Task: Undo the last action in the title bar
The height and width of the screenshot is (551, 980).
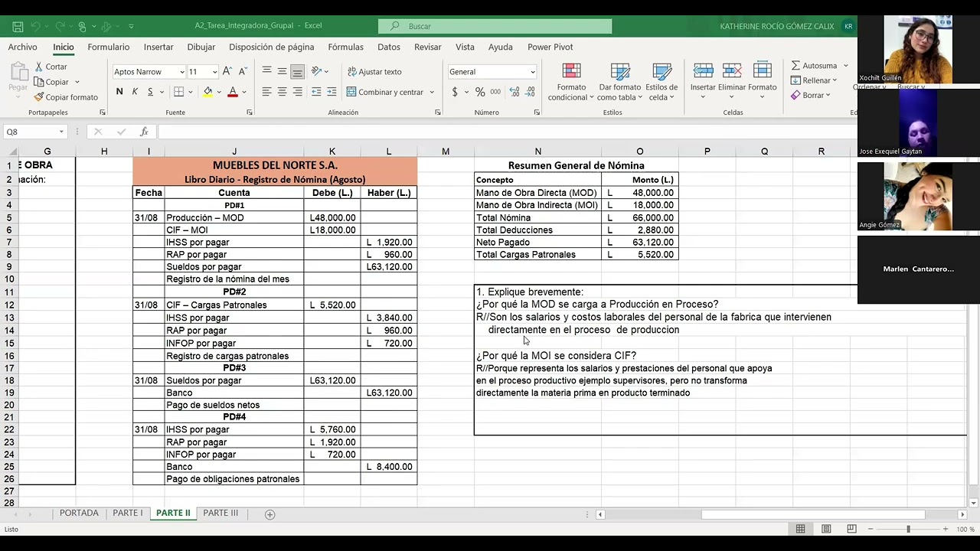Action: coord(35,26)
